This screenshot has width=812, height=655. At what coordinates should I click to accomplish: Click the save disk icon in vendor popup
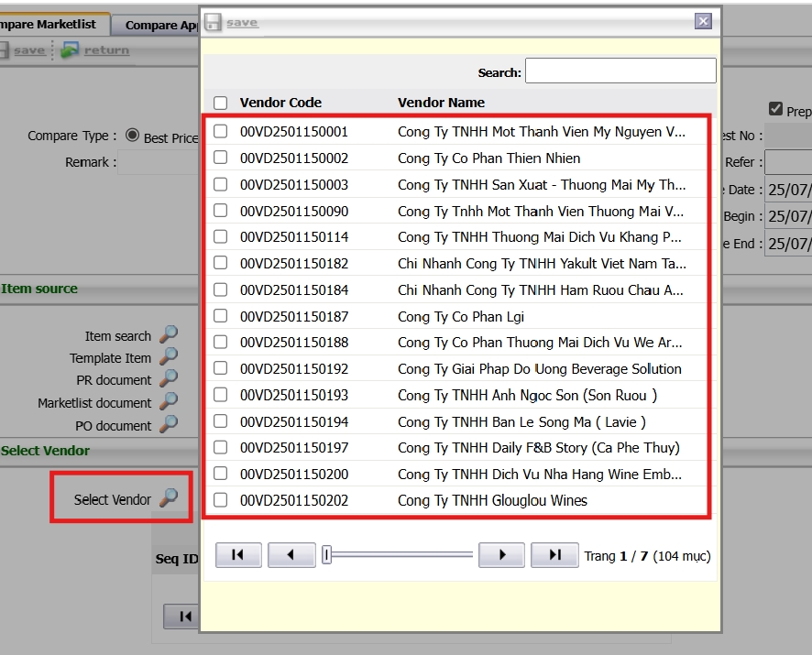coord(213,22)
